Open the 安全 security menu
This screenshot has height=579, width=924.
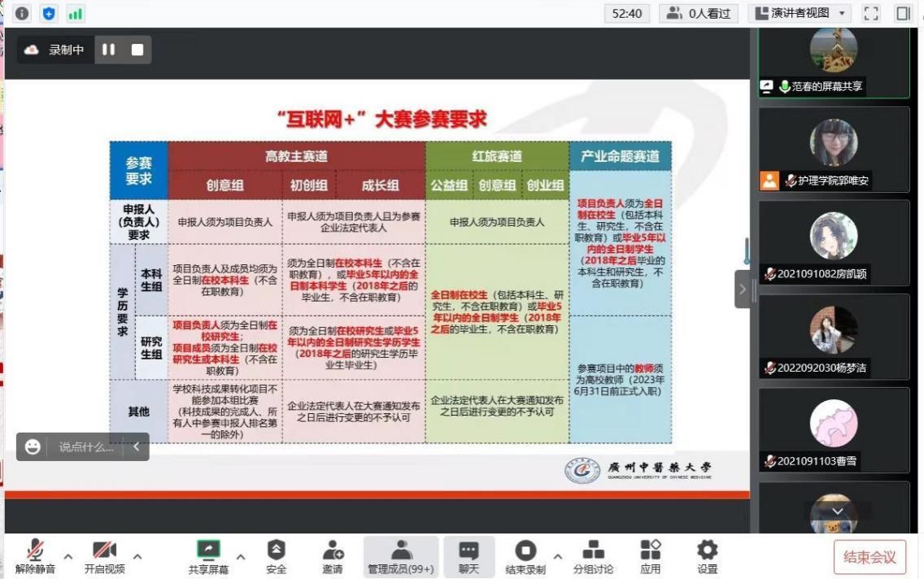276,556
